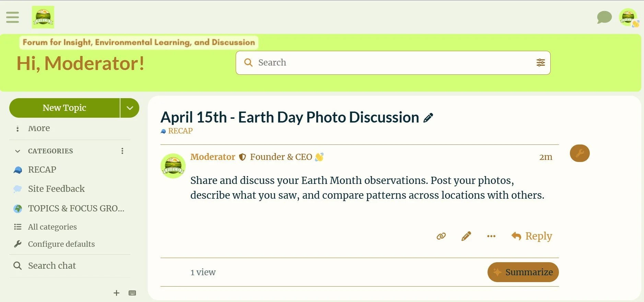The width and height of the screenshot is (644, 302).
Task: Edit the topic title with pencil icon
Action: [x=428, y=118]
